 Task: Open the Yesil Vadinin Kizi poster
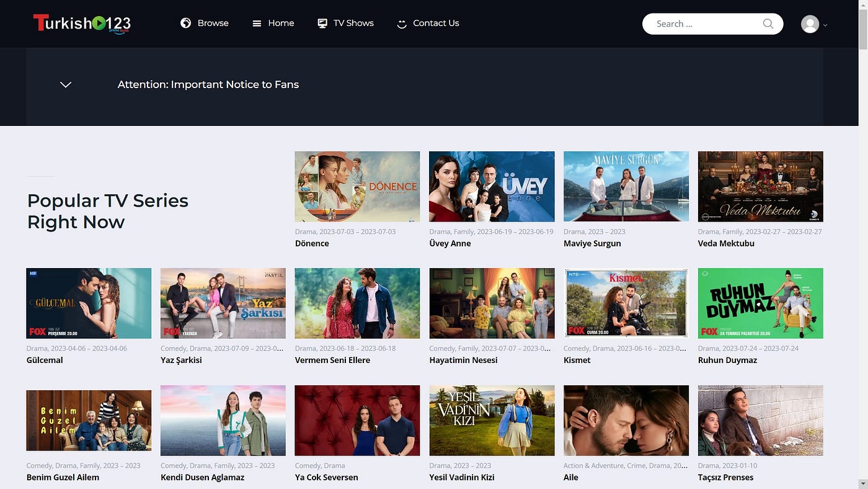[x=492, y=420]
